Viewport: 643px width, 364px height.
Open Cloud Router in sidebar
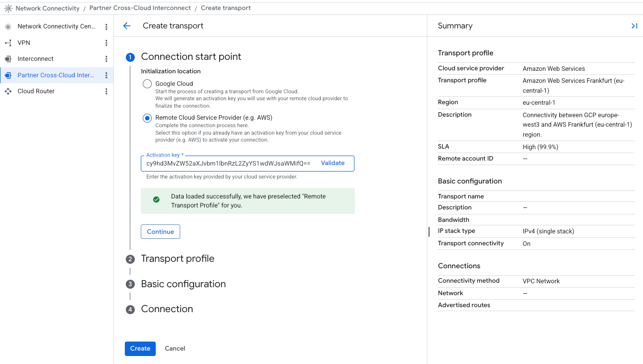coord(36,91)
